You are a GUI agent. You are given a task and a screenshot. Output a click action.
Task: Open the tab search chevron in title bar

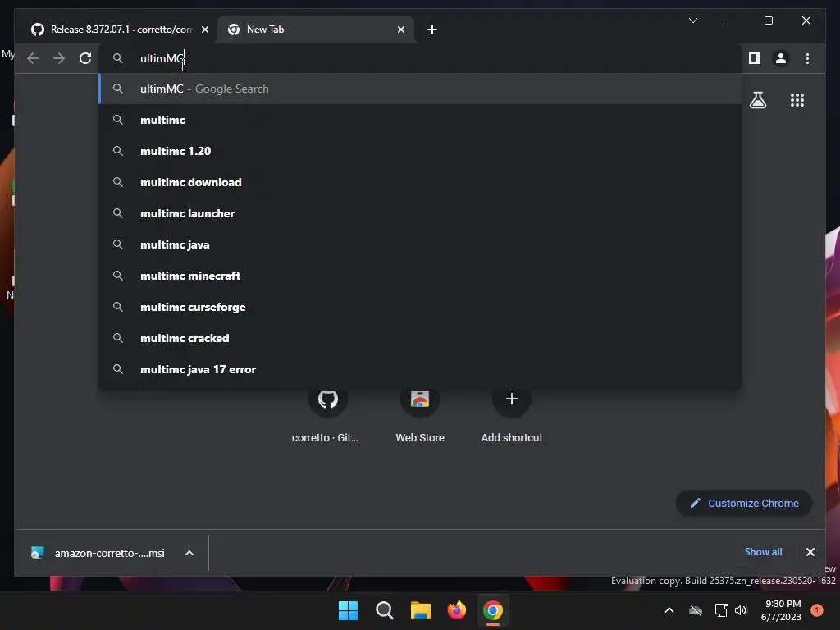(x=692, y=21)
